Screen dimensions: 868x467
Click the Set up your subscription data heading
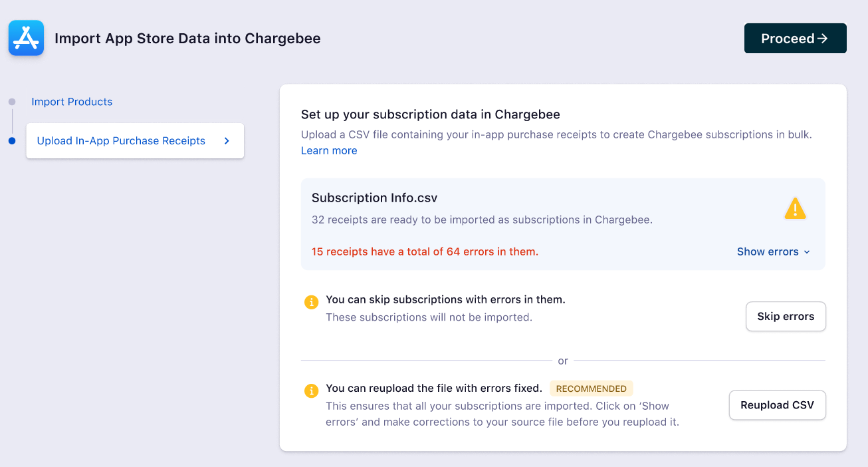(x=431, y=114)
